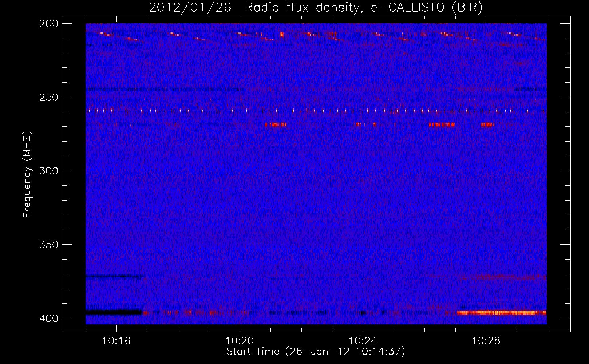Click the 10:16 time tick label
The height and width of the screenshot is (364, 589).
click(x=116, y=341)
